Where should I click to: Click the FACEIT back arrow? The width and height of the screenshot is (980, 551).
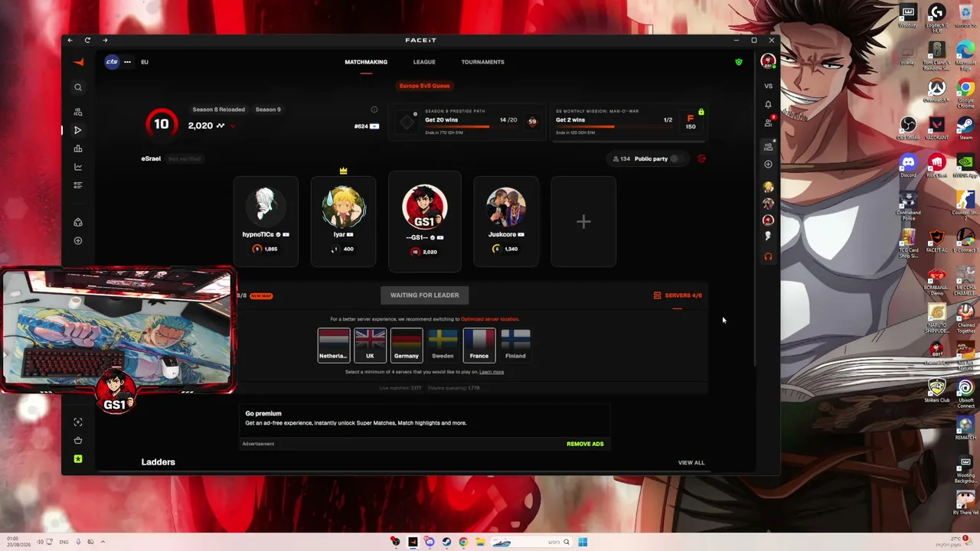70,40
